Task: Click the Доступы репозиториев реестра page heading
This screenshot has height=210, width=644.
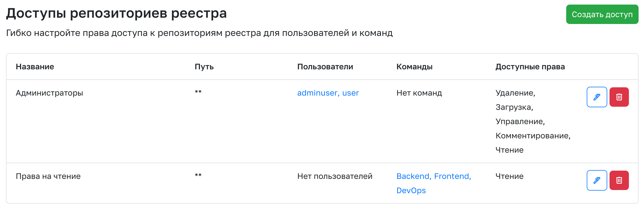Action: click(x=116, y=13)
